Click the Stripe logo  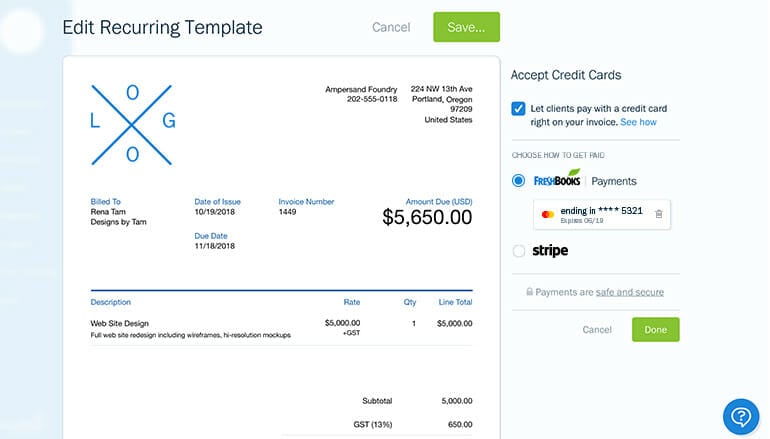[550, 250]
